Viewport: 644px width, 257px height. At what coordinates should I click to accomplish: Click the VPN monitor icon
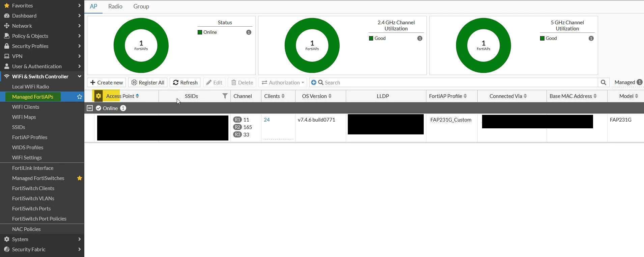coord(6,56)
